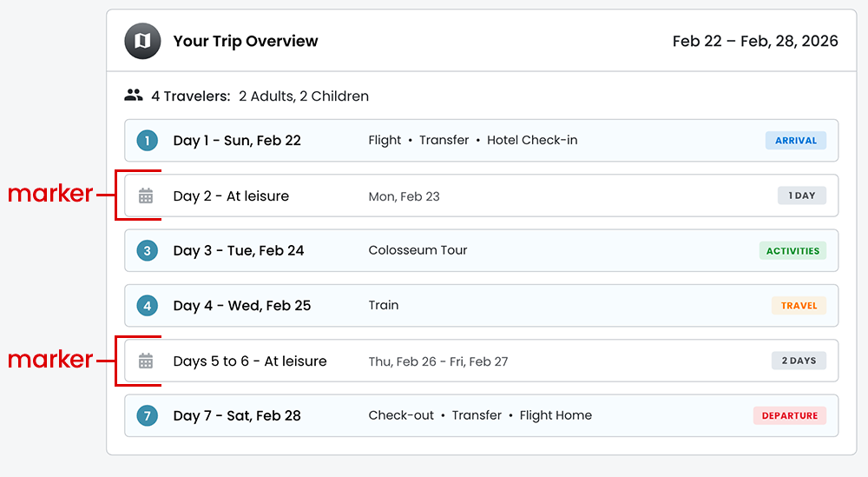Screen dimensions: 868x477
Task: Select the Day 1 number badge
Action: [148, 141]
